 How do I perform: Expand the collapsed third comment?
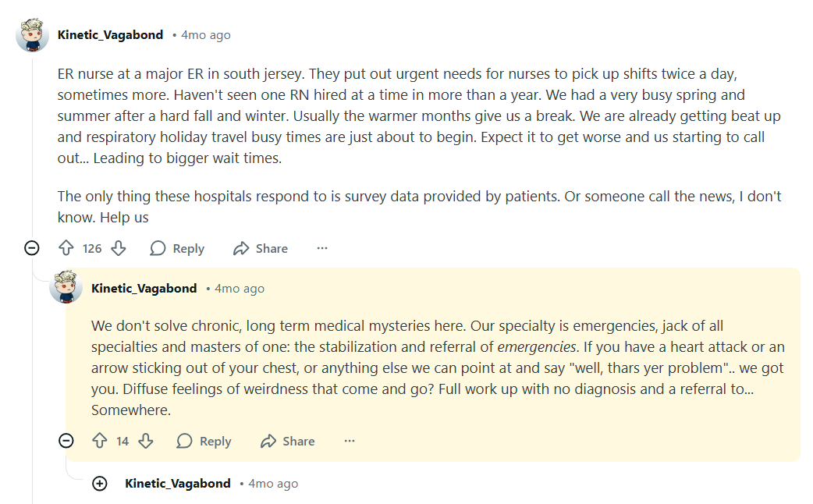(x=100, y=484)
